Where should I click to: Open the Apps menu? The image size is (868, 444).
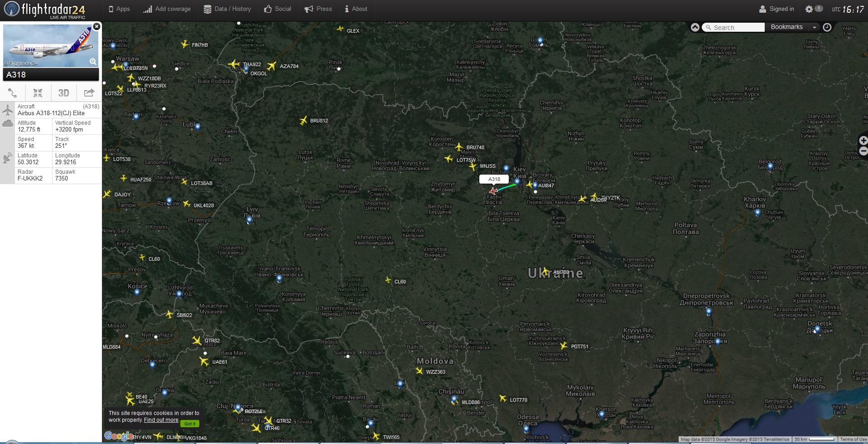point(119,9)
